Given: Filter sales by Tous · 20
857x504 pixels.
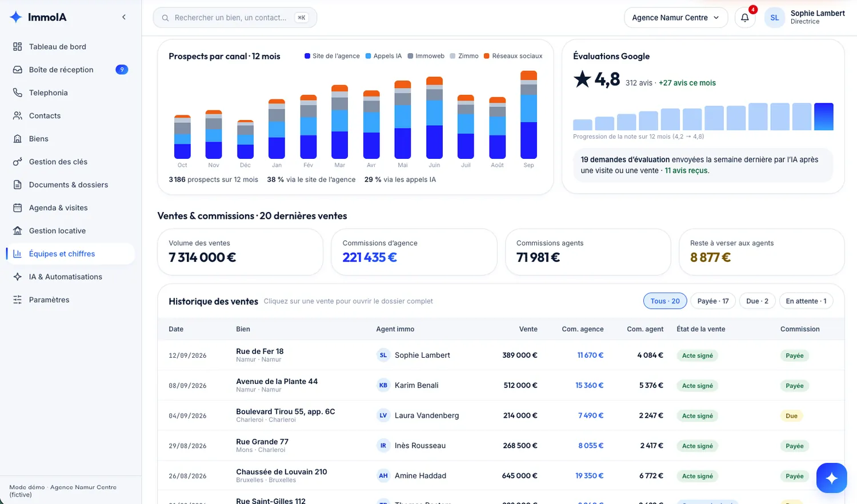Looking at the screenshot, I should pyautogui.click(x=665, y=301).
